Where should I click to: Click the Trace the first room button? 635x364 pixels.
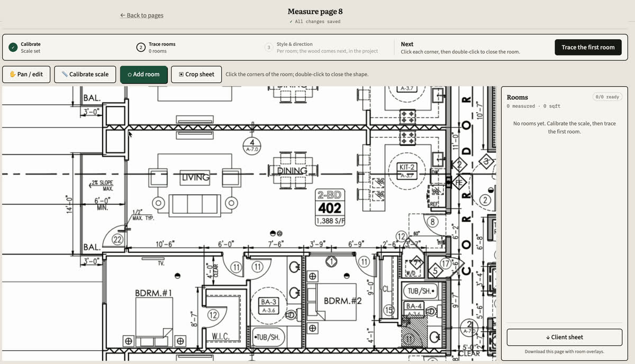click(588, 47)
